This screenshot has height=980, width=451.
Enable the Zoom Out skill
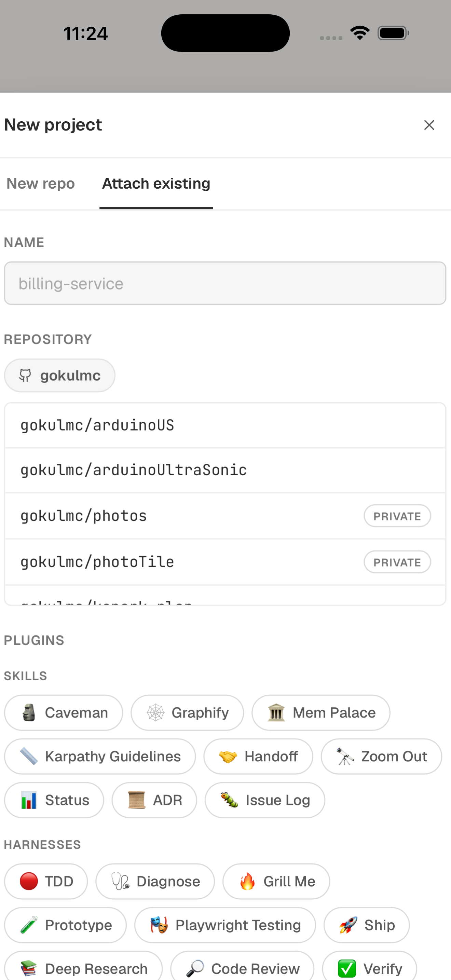(381, 756)
